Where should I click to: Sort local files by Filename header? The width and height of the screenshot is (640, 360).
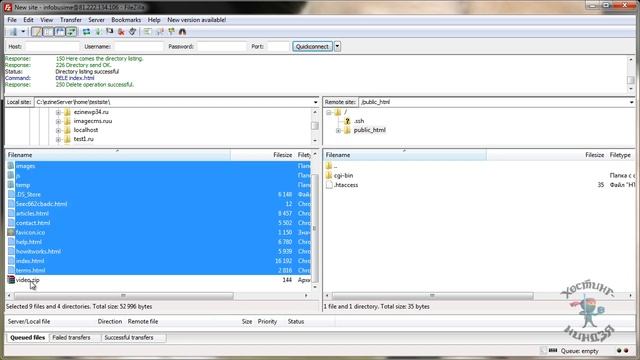point(118,155)
